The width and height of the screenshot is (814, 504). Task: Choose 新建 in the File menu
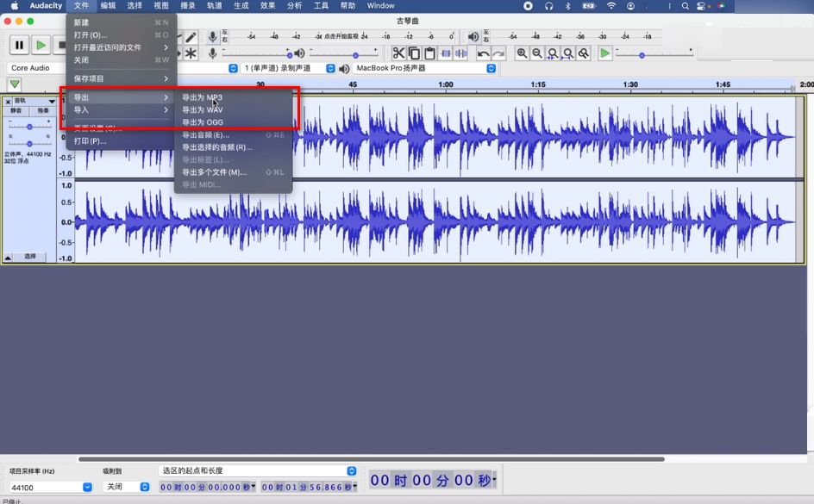[x=122, y=22]
